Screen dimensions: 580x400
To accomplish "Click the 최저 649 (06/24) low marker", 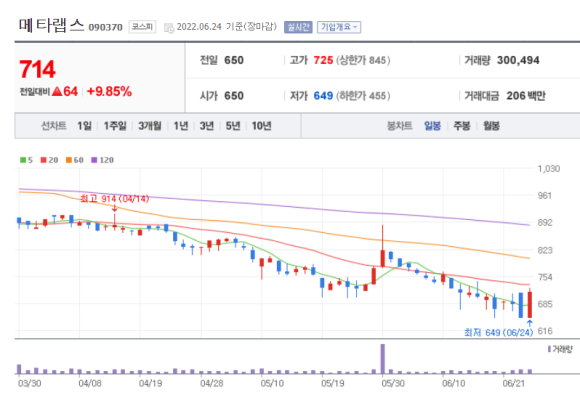I will tap(498, 332).
